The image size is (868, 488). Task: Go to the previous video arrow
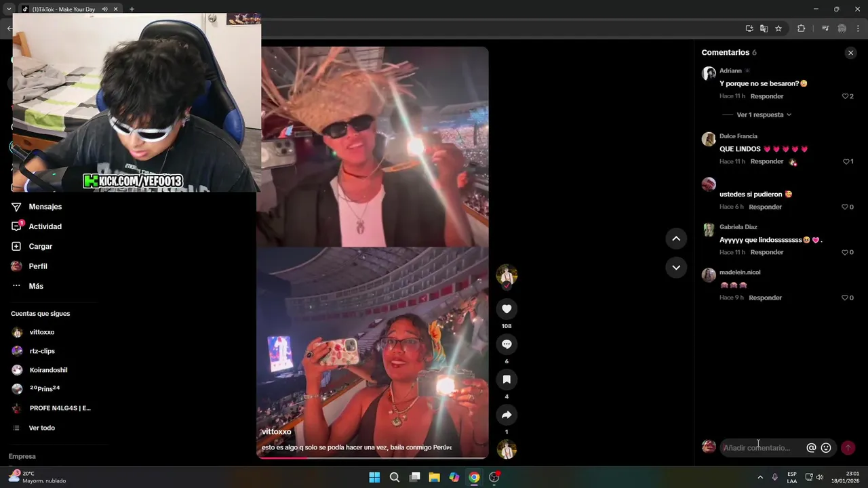pyautogui.click(x=676, y=239)
